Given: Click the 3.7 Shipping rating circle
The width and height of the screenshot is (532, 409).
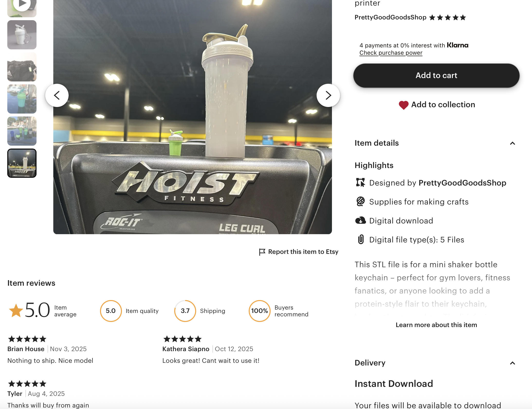Looking at the screenshot, I should [185, 311].
